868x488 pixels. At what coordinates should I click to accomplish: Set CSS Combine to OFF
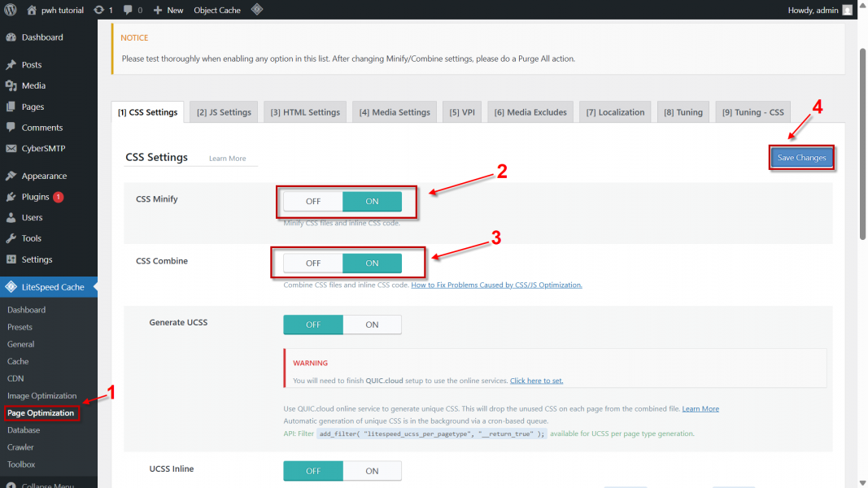[x=313, y=264]
